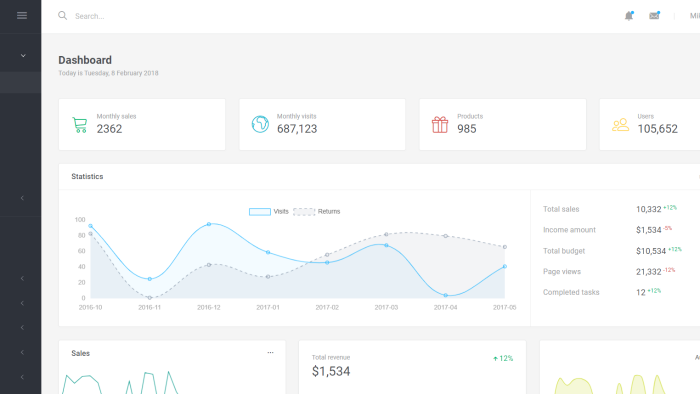Select the 985 products value
Viewport: 700px width, 394px height.
(467, 129)
